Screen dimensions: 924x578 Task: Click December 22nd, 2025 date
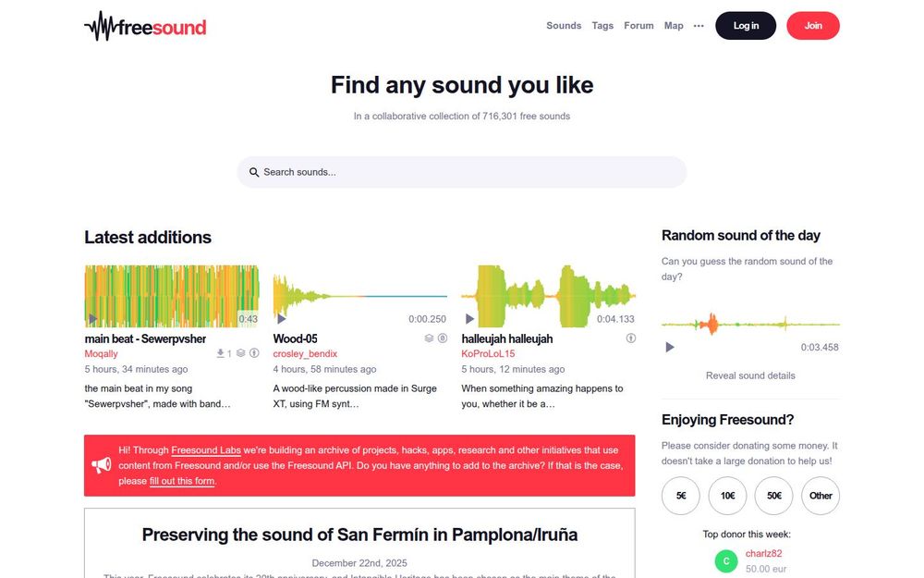[x=359, y=563]
